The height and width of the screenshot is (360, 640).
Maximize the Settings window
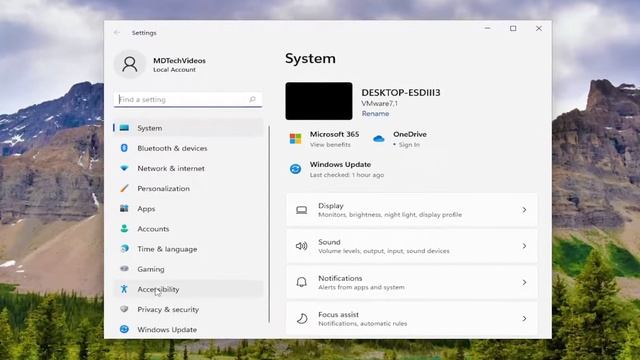[513, 28]
